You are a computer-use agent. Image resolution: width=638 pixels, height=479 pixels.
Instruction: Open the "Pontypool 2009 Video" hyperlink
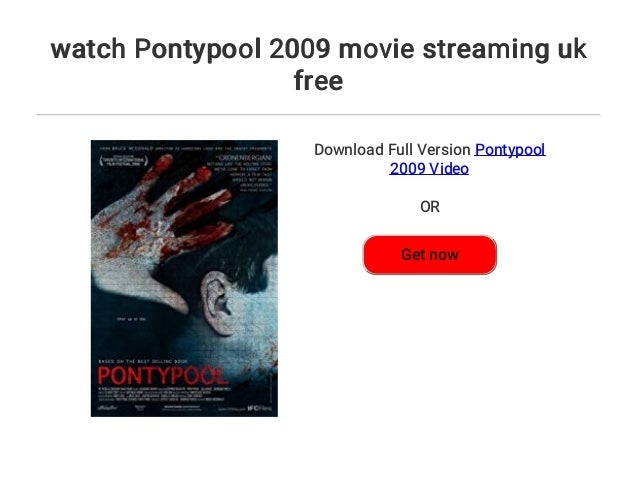point(468,159)
